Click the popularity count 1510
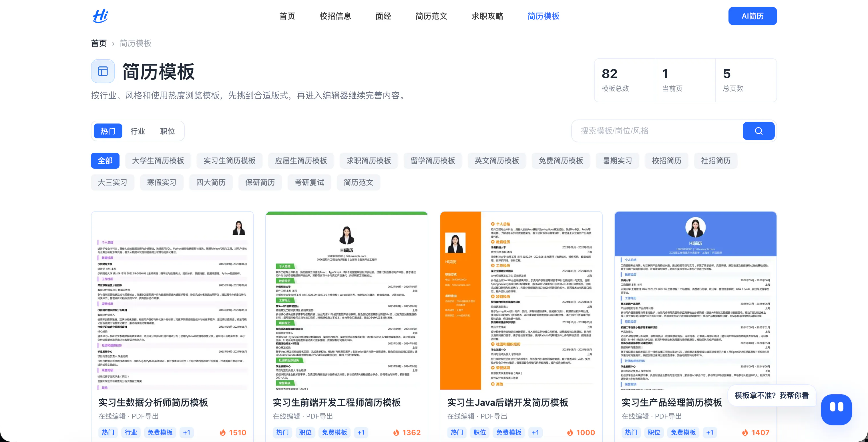The width and height of the screenshot is (868, 442). 238,432
